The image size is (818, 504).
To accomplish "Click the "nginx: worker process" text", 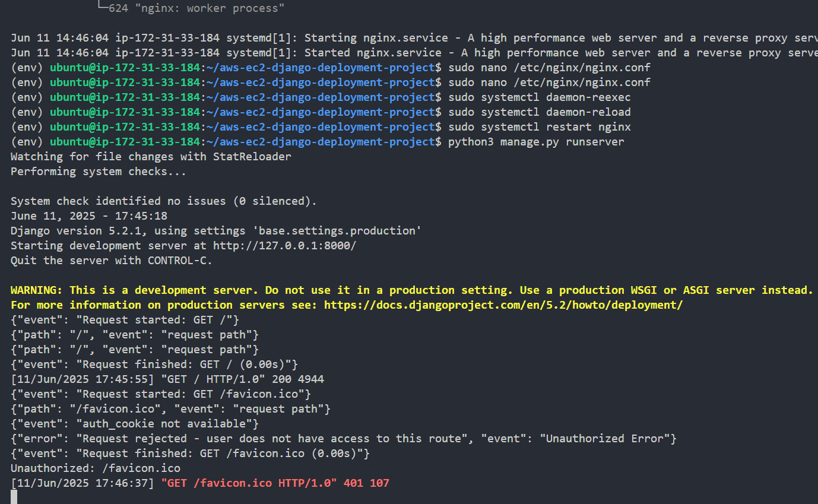I will click(196, 8).
